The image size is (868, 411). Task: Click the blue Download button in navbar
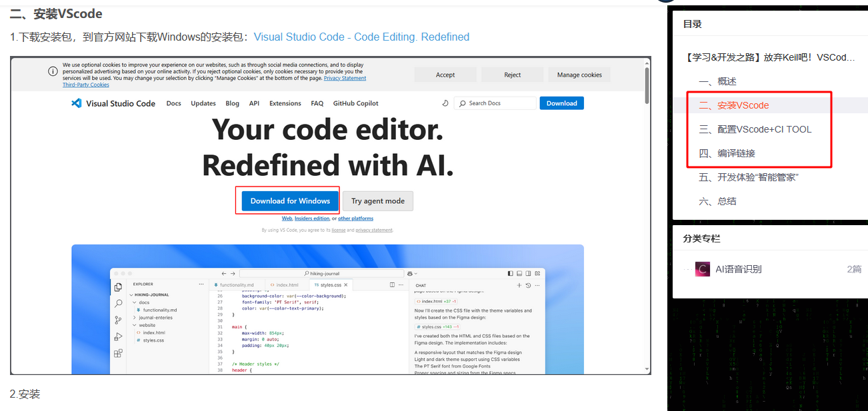[562, 103]
